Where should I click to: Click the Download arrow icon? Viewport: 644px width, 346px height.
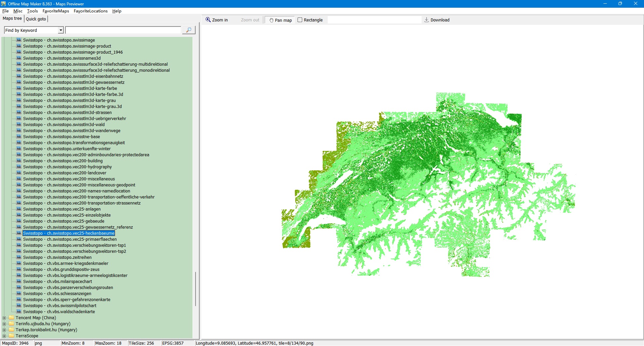426,20
